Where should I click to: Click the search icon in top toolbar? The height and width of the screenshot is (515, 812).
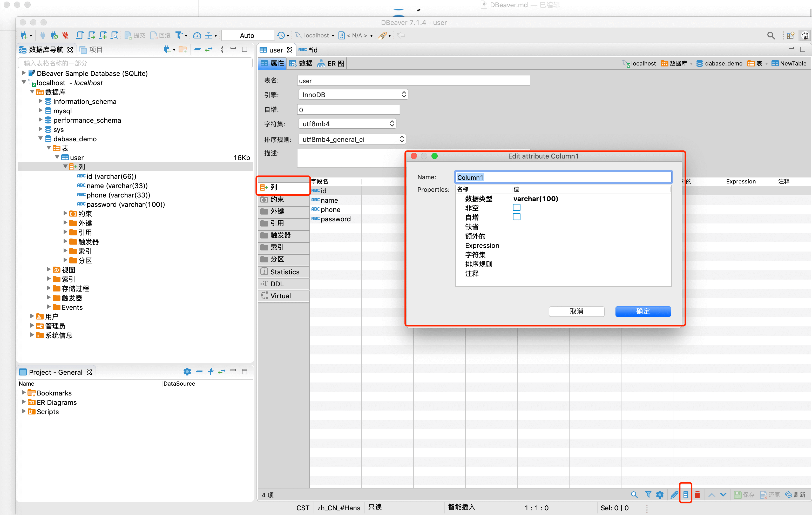(x=770, y=35)
